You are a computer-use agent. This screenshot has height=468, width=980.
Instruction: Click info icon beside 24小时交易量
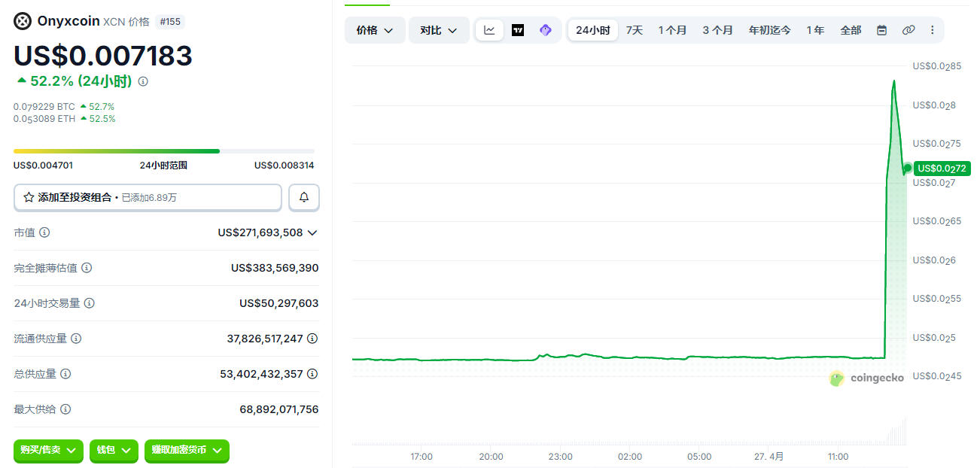point(89,303)
